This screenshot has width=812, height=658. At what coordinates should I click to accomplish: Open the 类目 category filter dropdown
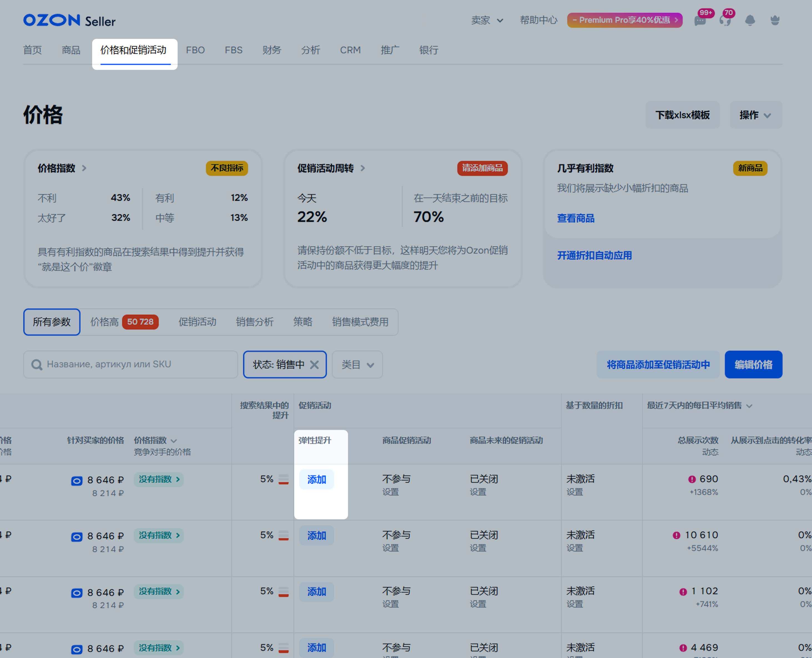[x=357, y=365]
